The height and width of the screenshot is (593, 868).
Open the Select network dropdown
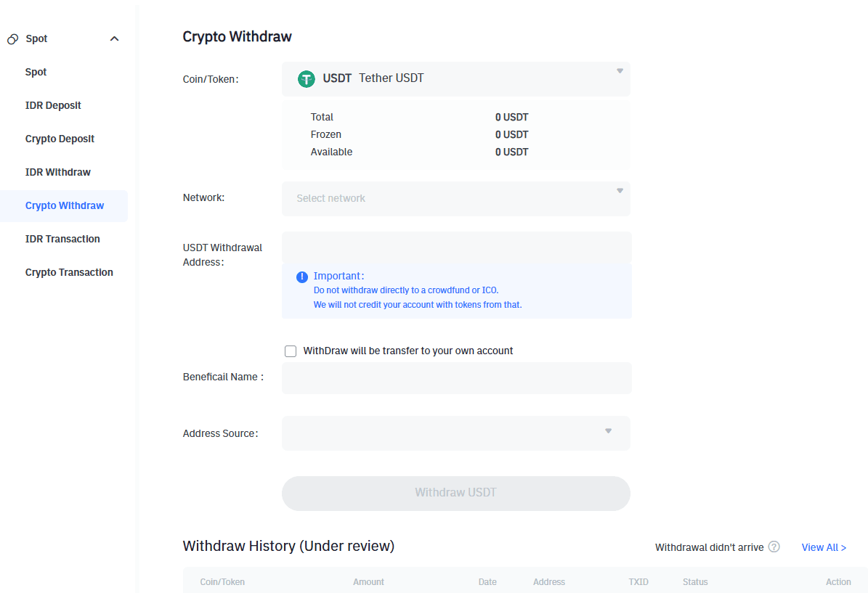pyautogui.click(x=455, y=198)
